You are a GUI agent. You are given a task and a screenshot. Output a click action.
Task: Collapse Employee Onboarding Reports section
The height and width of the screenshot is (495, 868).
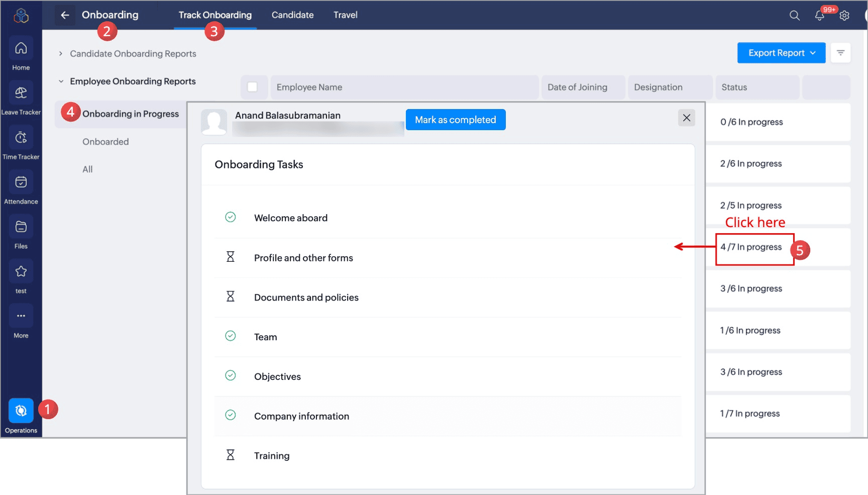(61, 81)
